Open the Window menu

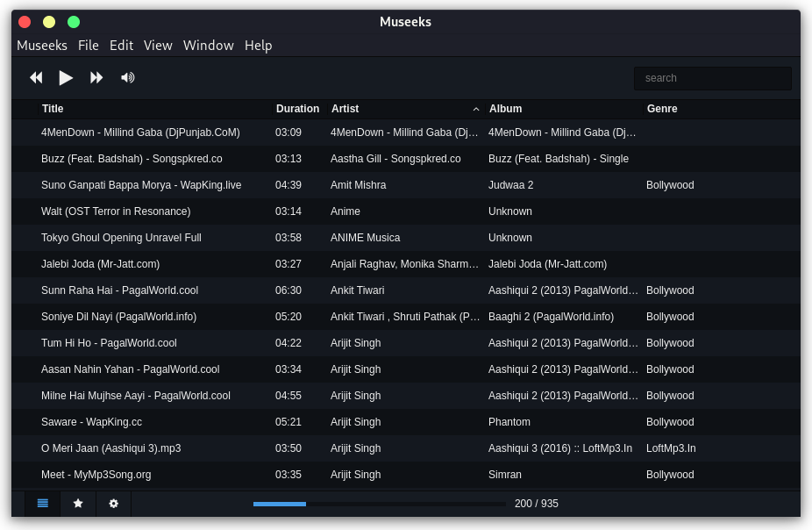coord(208,45)
